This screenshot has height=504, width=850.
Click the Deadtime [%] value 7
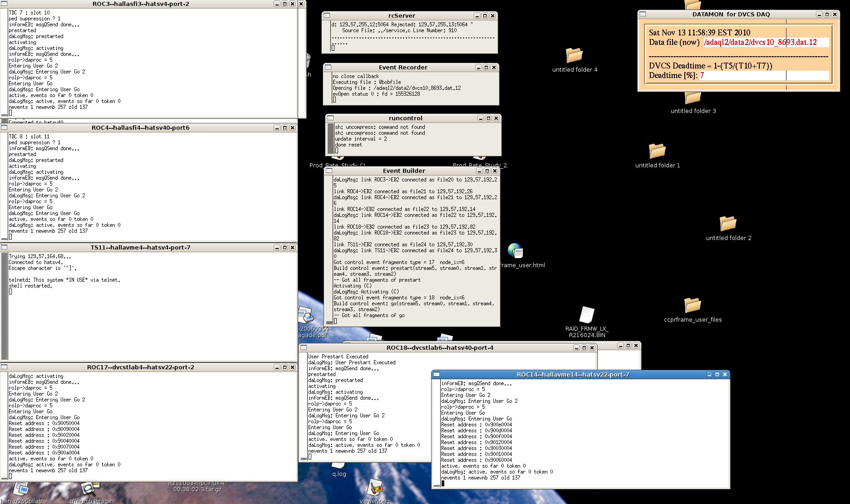coord(702,75)
